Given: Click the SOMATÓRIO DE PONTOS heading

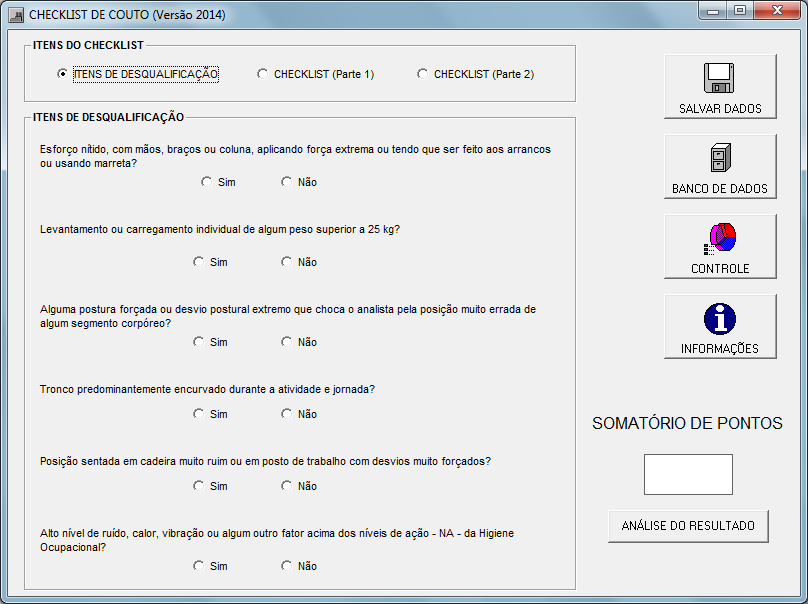Looking at the screenshot, I should [687, 423].
